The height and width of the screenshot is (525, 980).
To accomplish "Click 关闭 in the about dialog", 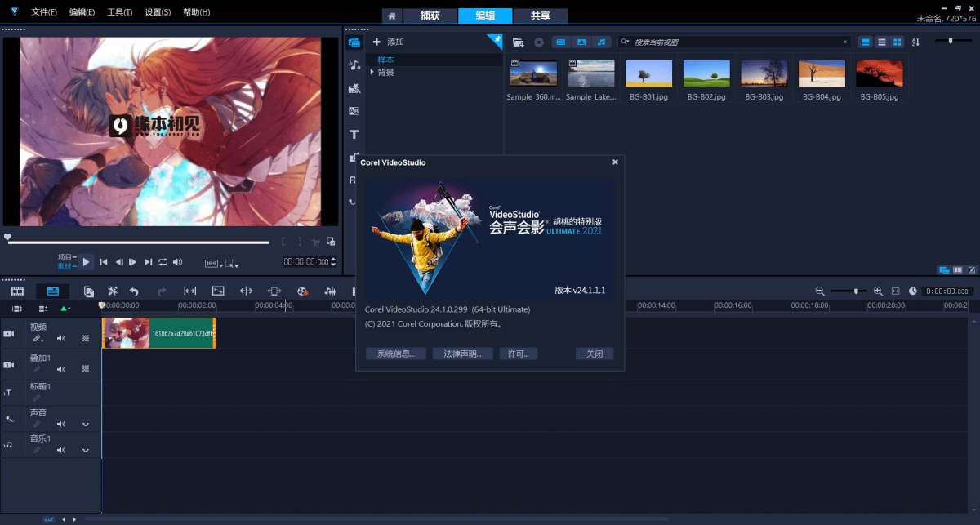I will pos(594,354).
